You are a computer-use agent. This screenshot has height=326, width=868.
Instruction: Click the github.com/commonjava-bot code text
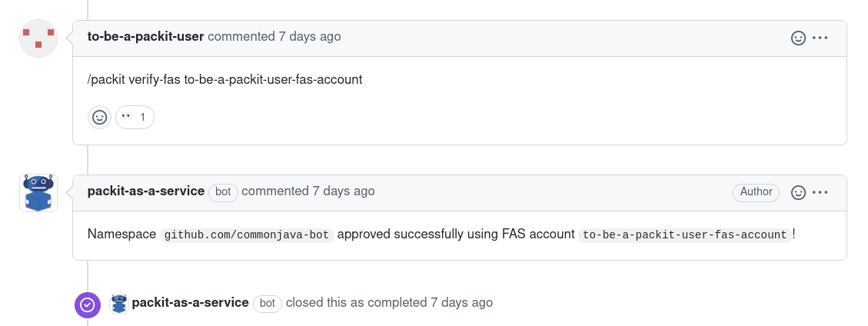(247, 235)
